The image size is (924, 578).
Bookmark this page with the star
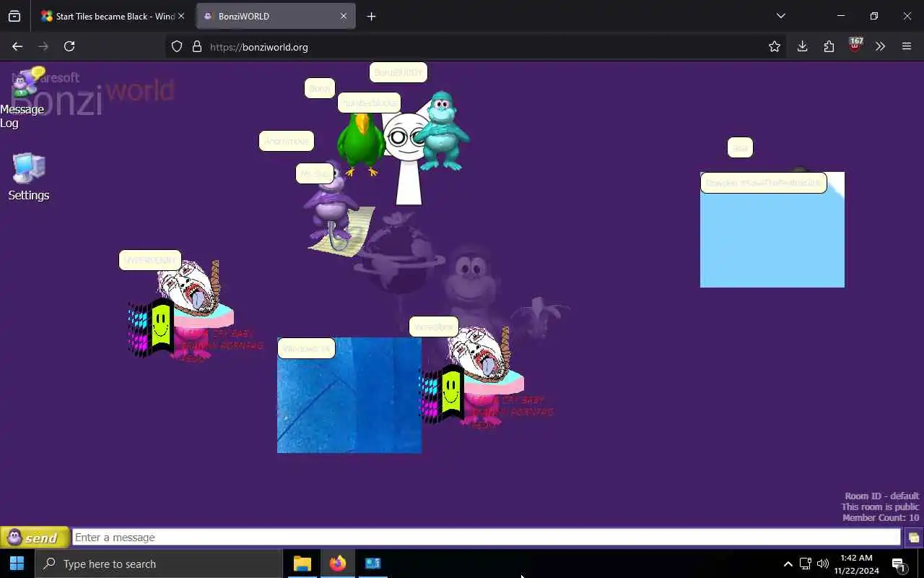click(775, 46)
